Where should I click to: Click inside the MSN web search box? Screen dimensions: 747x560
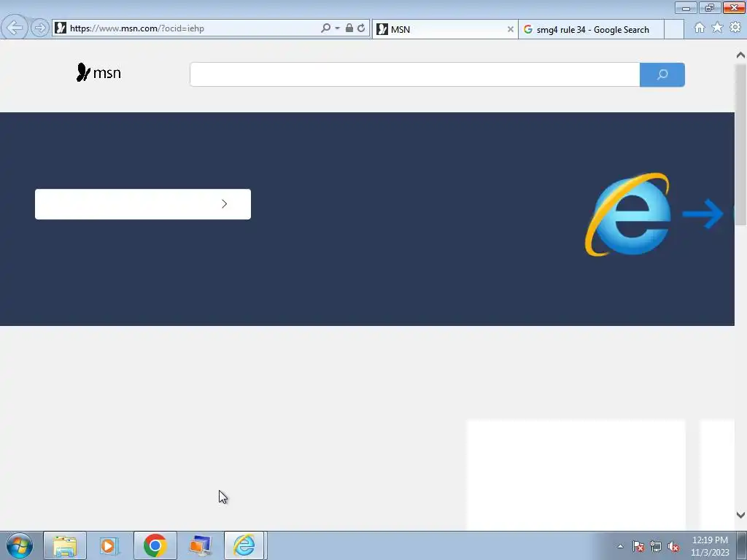point(414,74)
